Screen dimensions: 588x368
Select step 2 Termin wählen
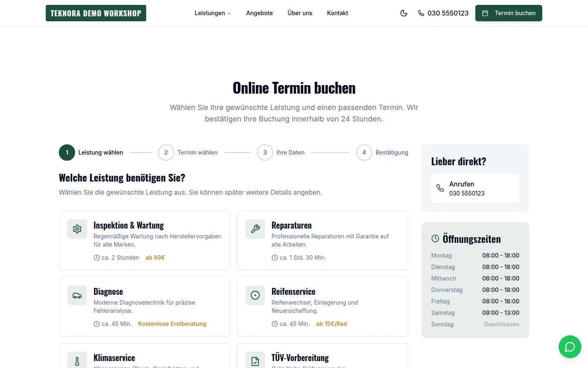(188, 153)
